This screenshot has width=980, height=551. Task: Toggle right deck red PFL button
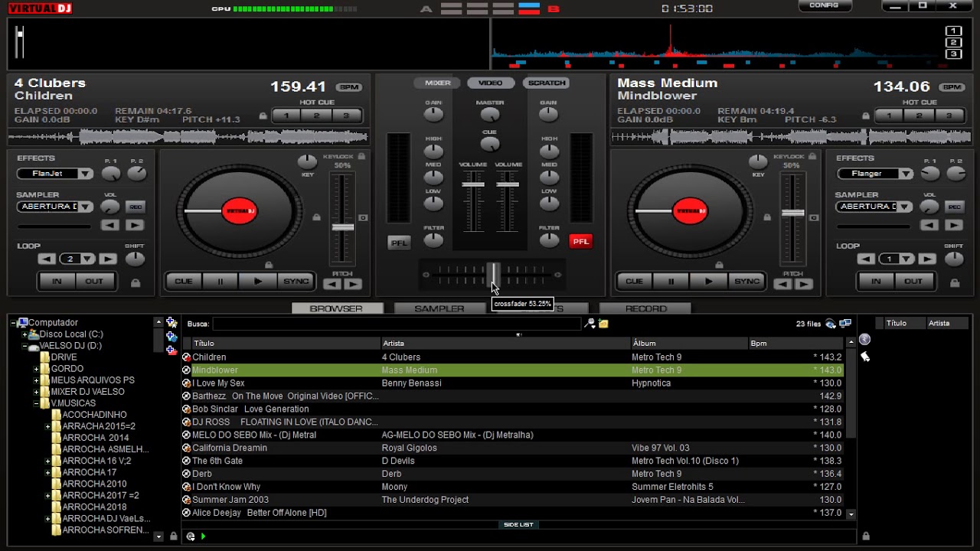coord(580,242)
